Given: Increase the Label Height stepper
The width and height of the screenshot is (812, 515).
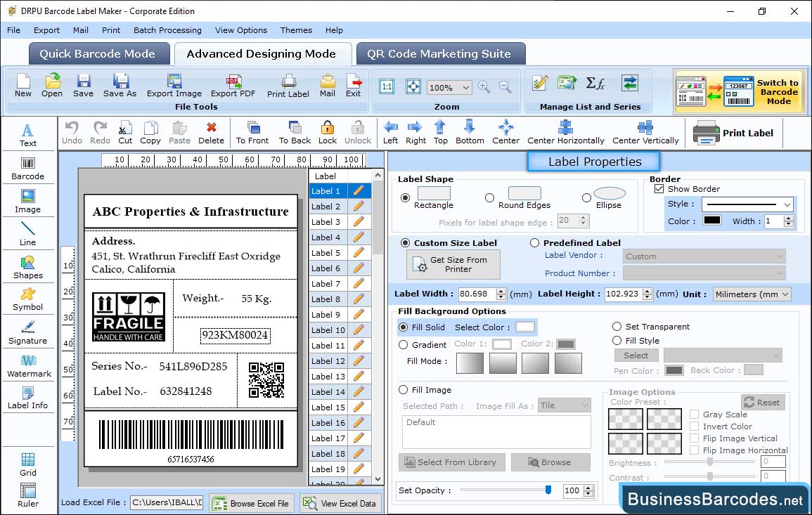Looking at the screenshot, I should (647, 291).
